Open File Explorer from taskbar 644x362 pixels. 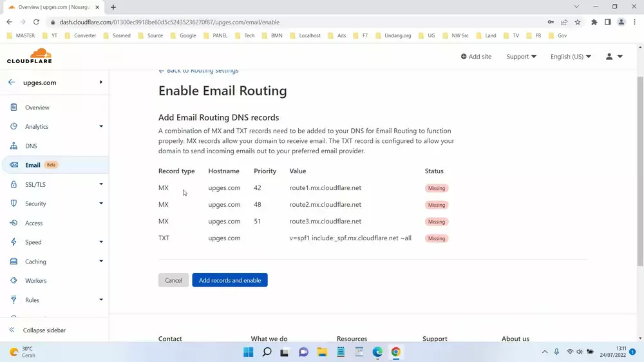point(322,352)
